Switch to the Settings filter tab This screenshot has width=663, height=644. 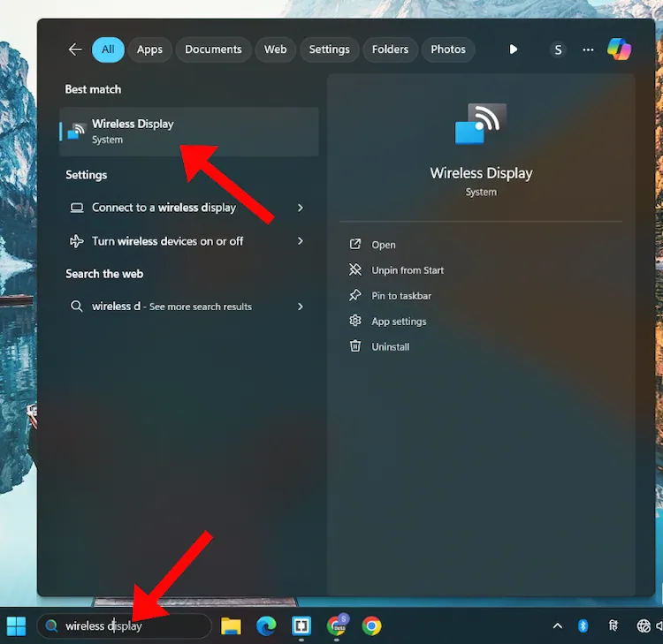click(x=330, y=49)
